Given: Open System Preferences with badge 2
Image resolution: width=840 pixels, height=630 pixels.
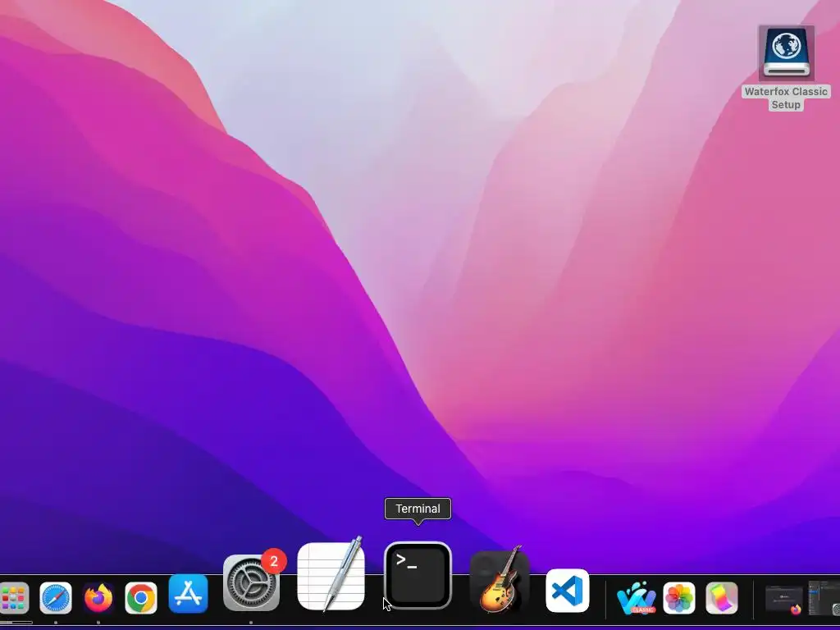Looking at the screenshot, I should pos(251,583).
